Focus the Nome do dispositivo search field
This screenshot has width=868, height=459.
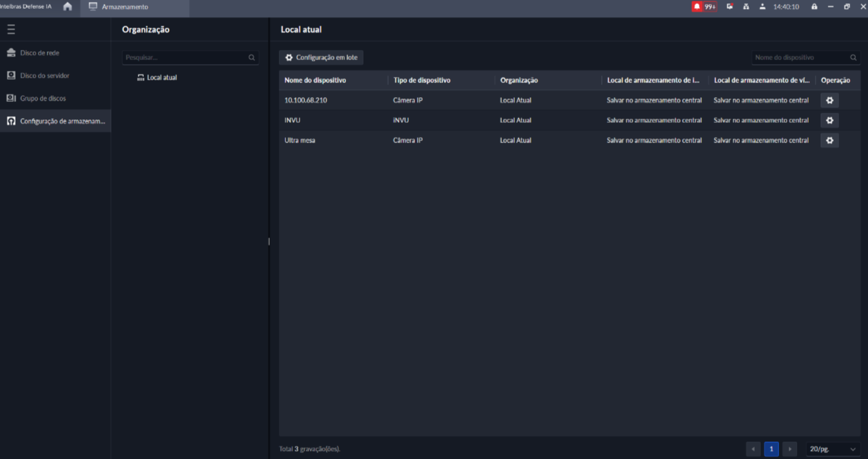point(799,58)
